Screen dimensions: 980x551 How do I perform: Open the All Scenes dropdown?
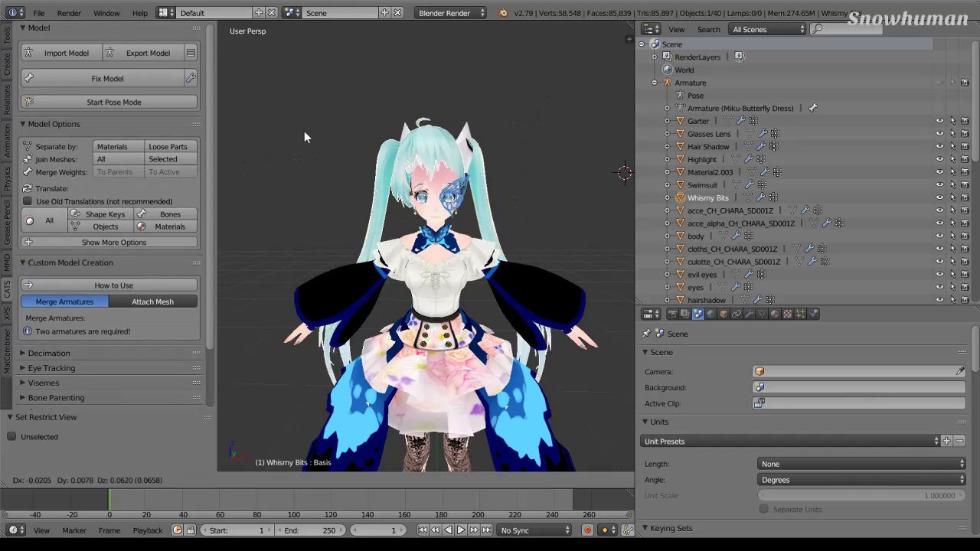769,29
